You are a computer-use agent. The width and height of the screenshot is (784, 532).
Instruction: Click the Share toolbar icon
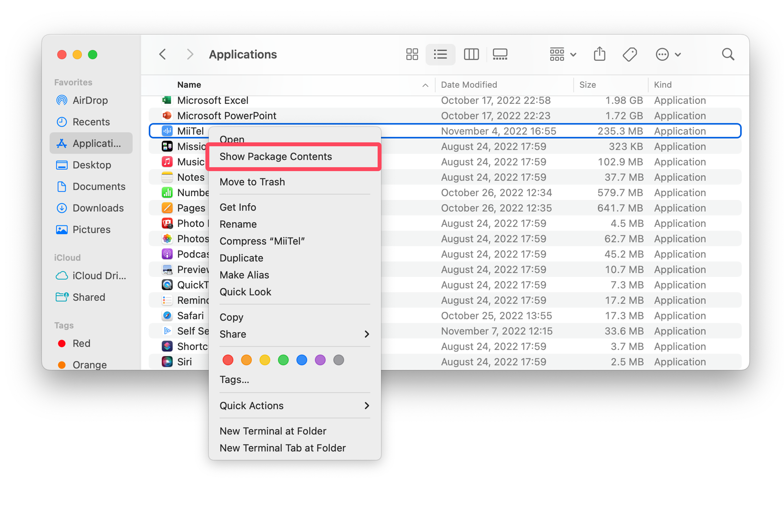click(600, 54)
